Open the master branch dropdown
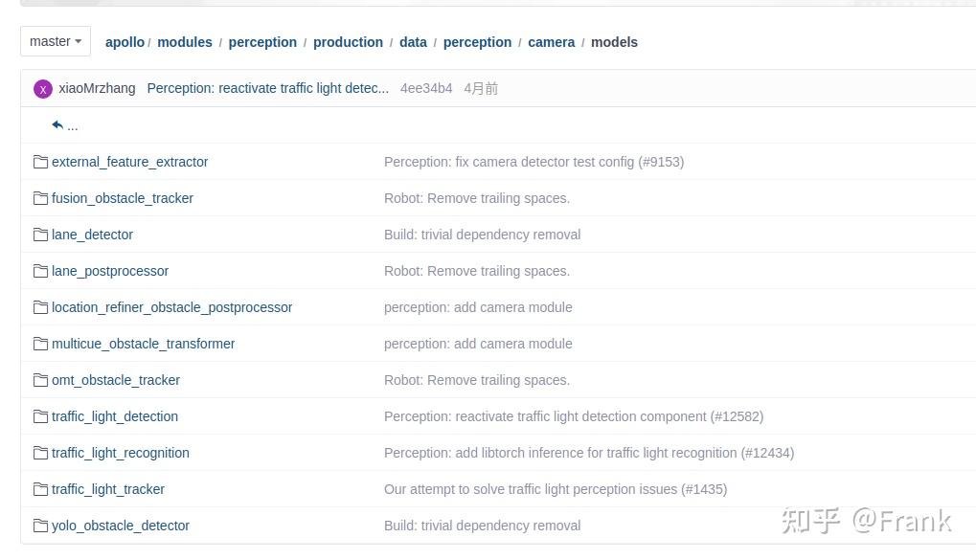976x560 pixels. (x=55, y=41)
